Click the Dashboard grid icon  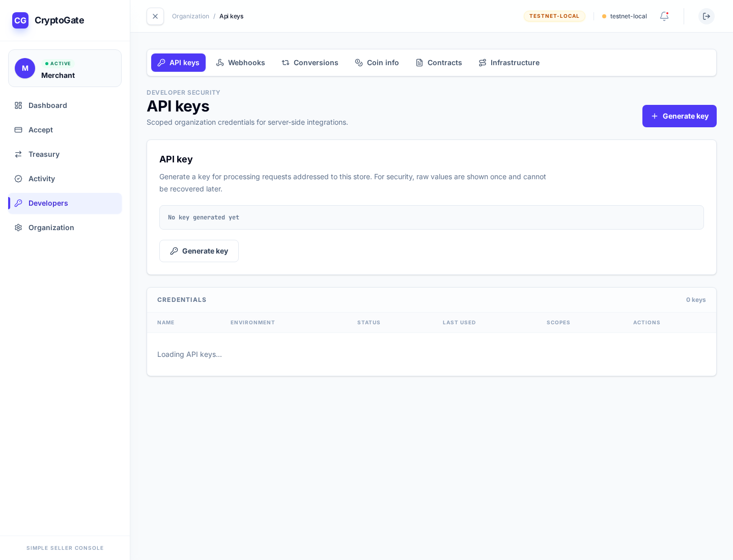click(18, 105)
